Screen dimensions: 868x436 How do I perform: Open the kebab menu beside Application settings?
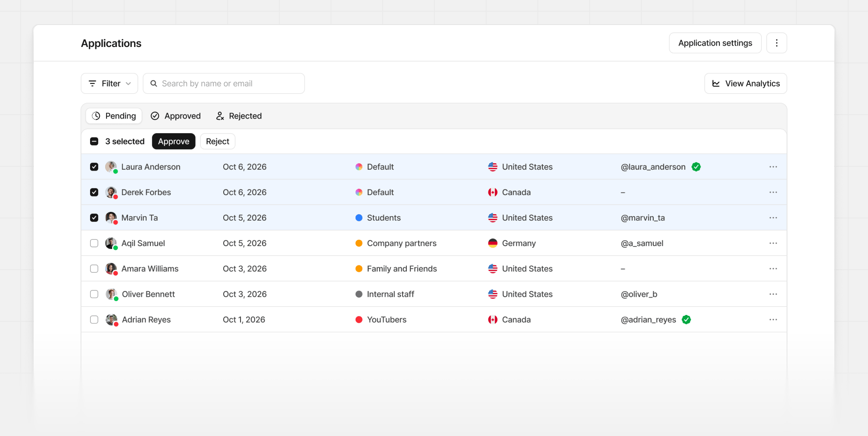[x=777, y=43]
